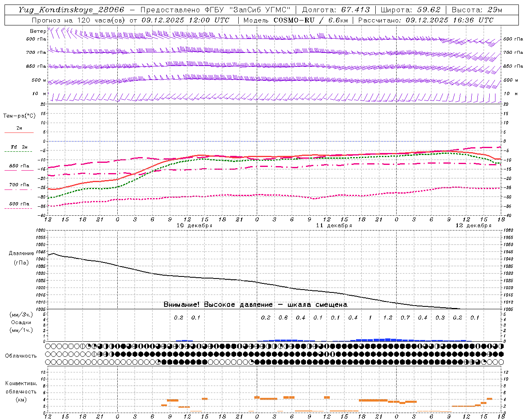Click the Давление pressure panel label
Screen dimensions: 525x420
[21, 253]
